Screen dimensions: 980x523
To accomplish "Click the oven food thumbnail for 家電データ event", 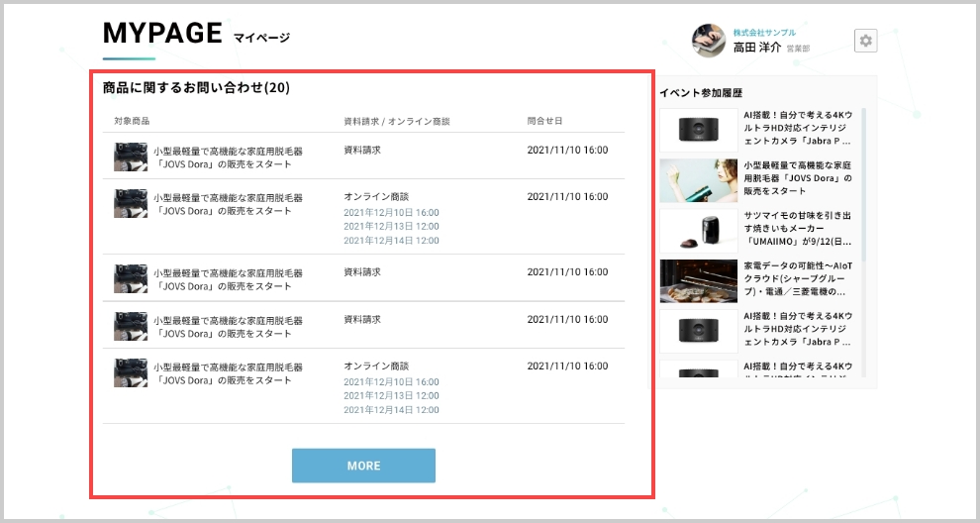I will click(x=699, y=281).
